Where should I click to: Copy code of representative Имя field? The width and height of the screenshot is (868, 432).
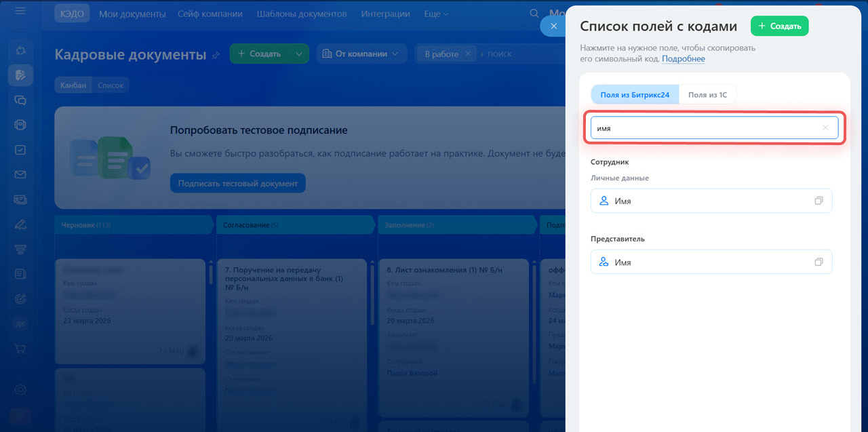point(818,262)
